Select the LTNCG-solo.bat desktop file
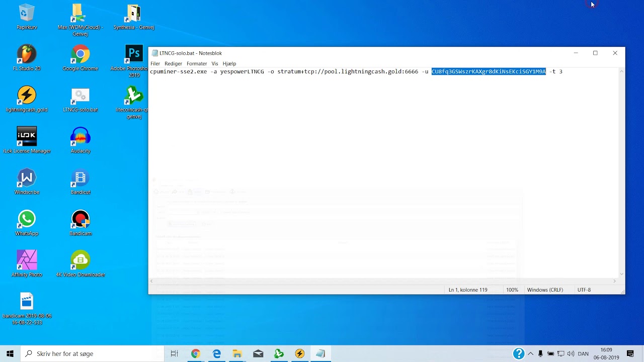644x362 pixels. (x=80, y=99)
